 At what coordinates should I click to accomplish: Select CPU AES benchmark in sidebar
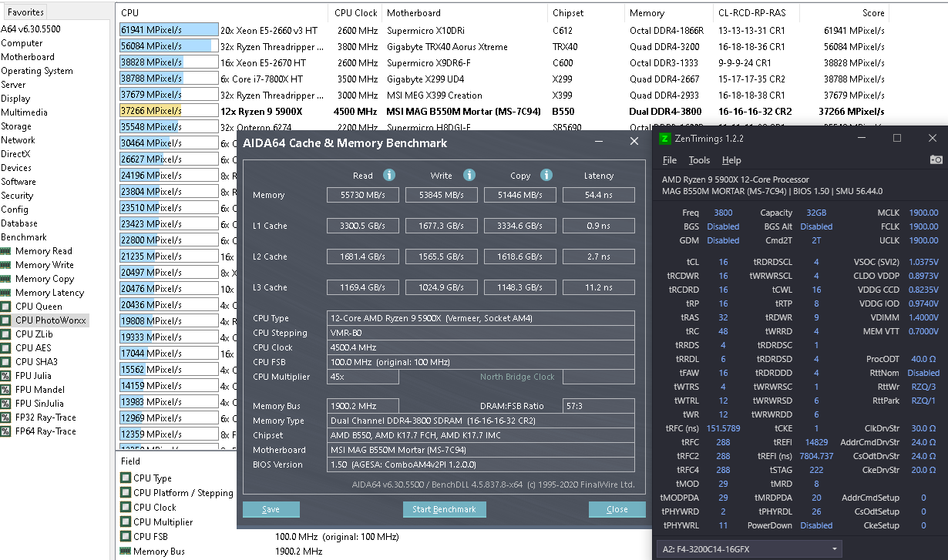pyautogui.click(x=33, y=348)
